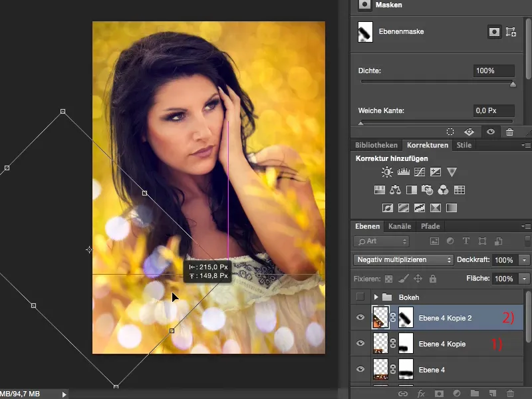Lock layer position with move icon

pos(418,279)
